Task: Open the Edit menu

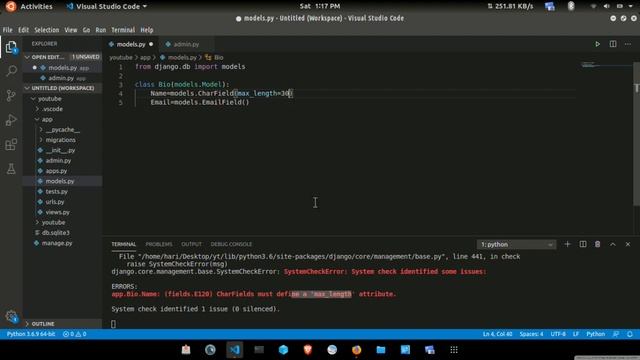Action: (x=23, y=30)
